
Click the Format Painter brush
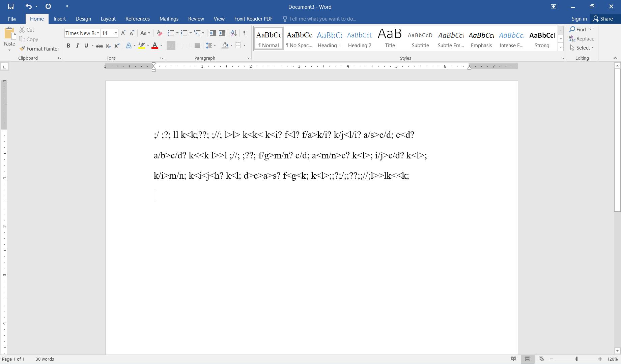[39, 49]
